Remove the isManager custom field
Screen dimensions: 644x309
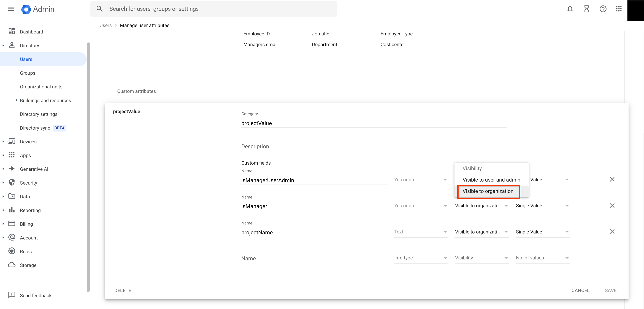coord(612,205)
